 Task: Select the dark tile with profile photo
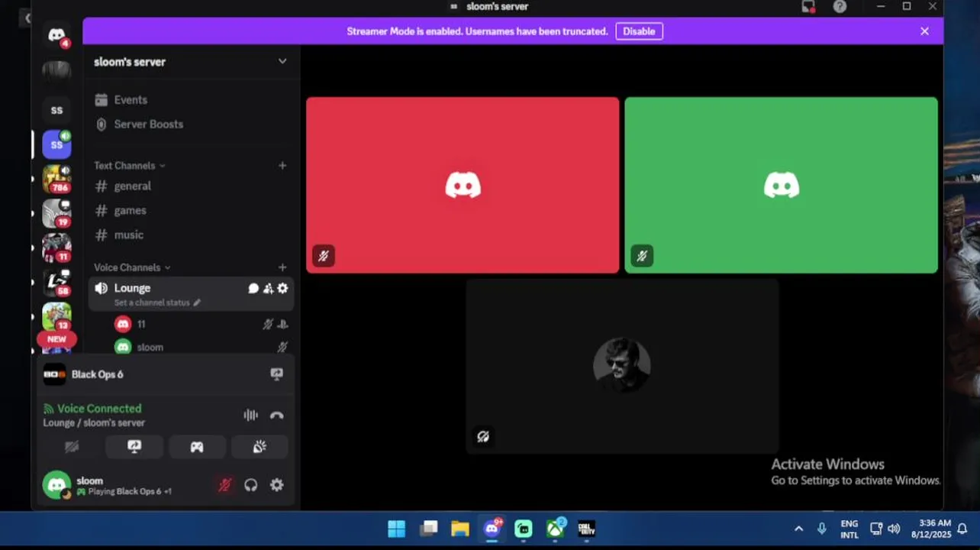tap(622, 366)
